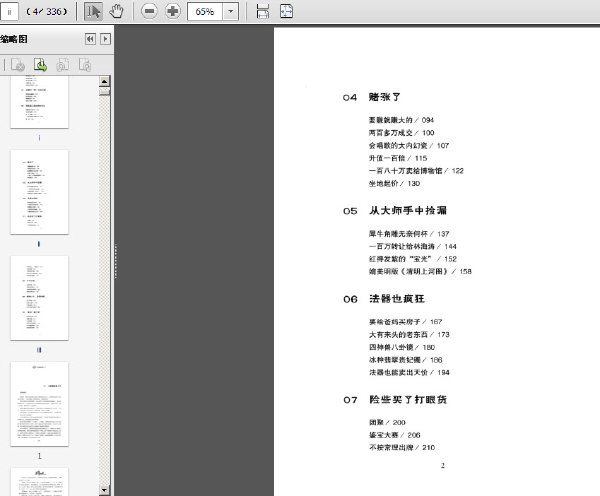This screenshot has width=600, height=496.
Task: Click the grayed third page-tools icon
Action: coord(62,65)
